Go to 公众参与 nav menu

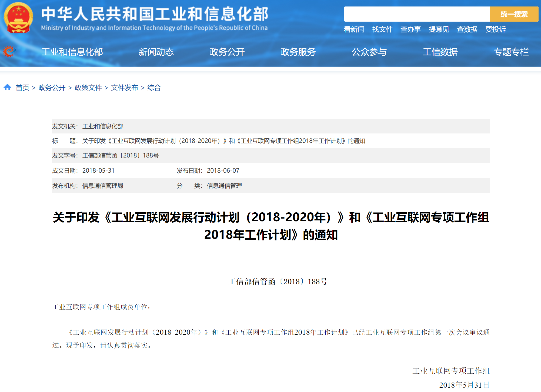click(369, 52)
